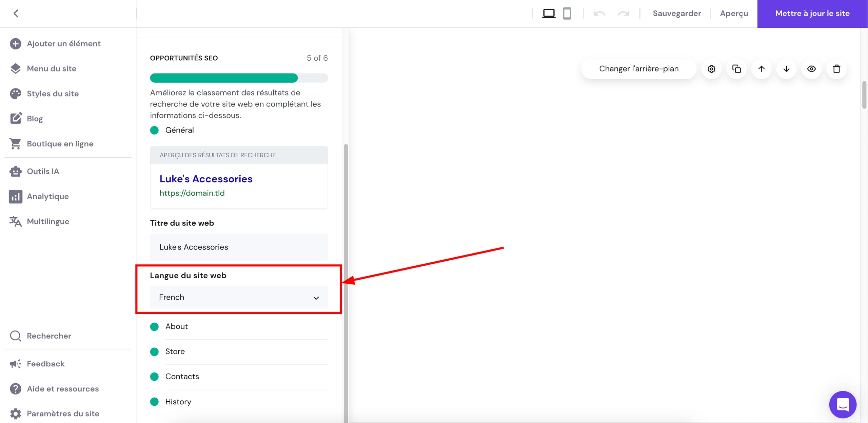Open the live chat bubble
This screenshot has width=868, height=423.
pyautogui.click(x=843, y=404)
